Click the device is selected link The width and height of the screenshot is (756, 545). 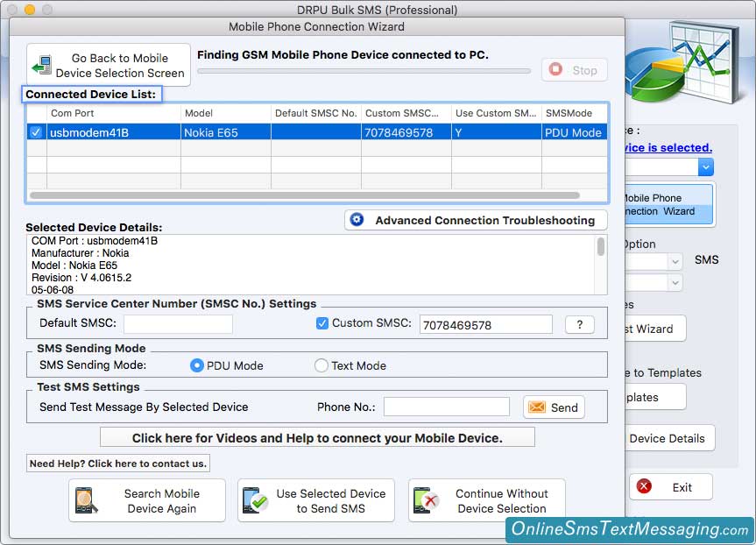click(x=668, y=147)
